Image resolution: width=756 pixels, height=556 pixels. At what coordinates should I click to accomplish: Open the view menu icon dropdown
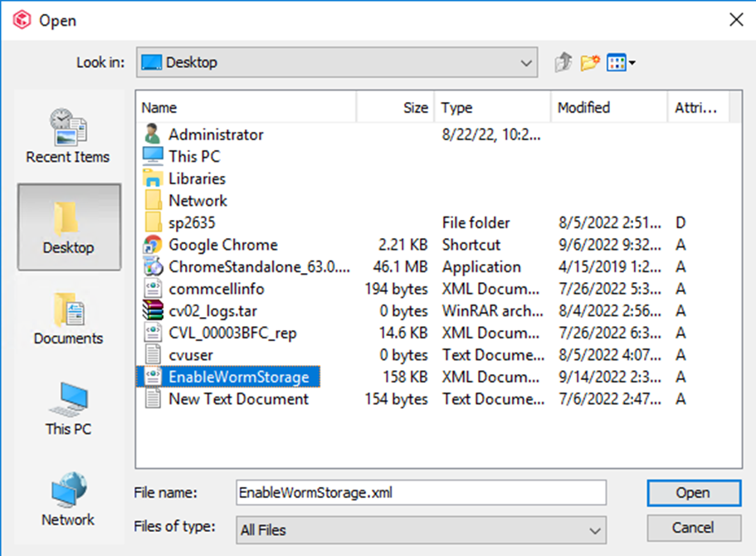tap(621, 63)
